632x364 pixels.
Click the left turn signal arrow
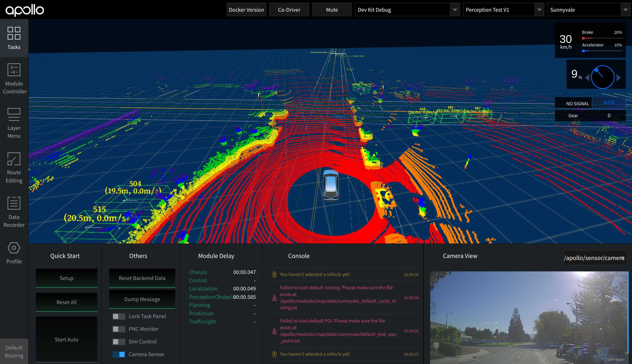tap(587, 77)
